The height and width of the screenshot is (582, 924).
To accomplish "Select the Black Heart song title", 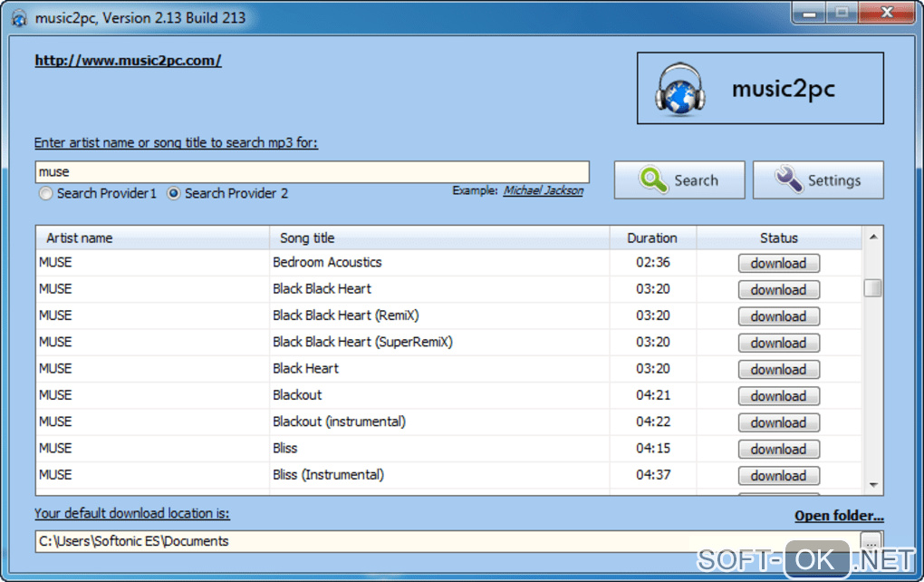I will (x=306, y=369).
